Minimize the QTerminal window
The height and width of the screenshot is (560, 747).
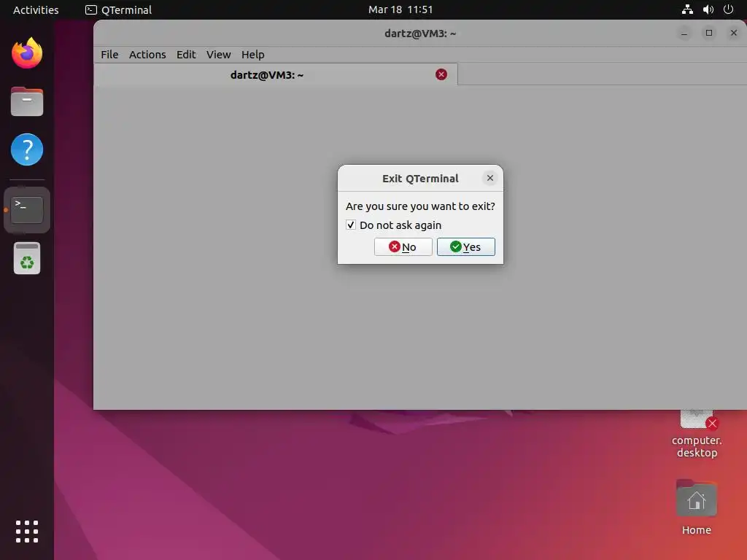tap(684, 33)
